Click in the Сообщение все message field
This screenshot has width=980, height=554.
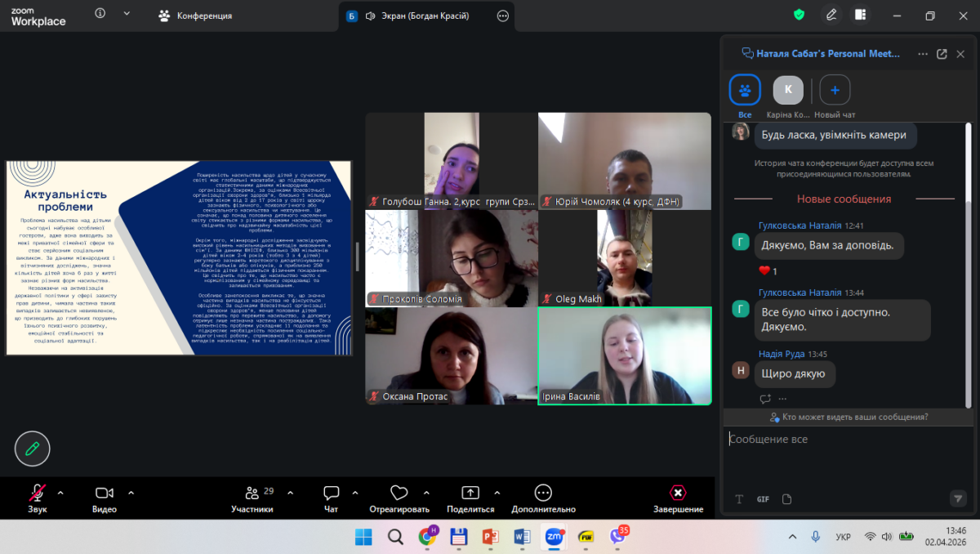point(841,439)
